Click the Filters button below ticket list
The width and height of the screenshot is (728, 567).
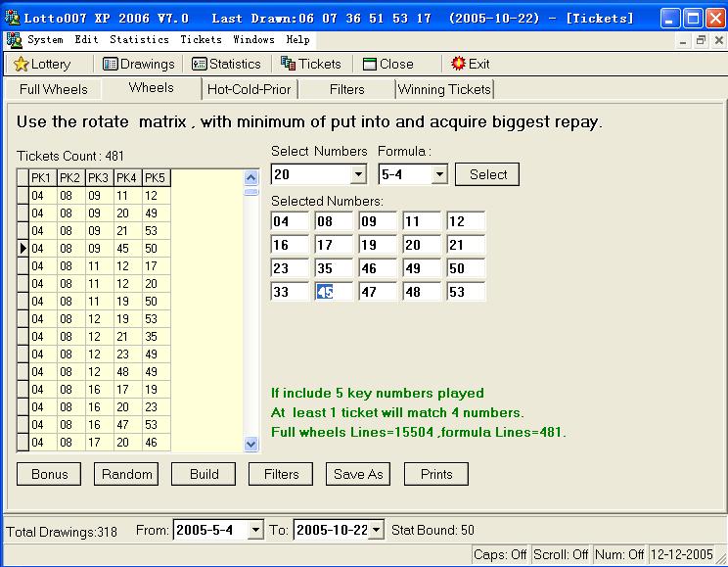[281, 474]
